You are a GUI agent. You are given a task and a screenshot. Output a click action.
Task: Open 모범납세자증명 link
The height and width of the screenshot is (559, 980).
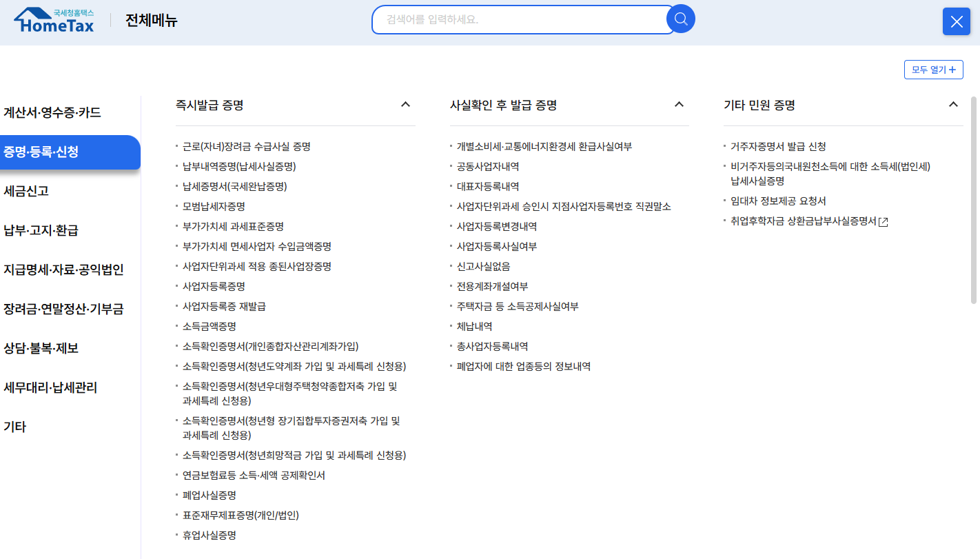214,207
